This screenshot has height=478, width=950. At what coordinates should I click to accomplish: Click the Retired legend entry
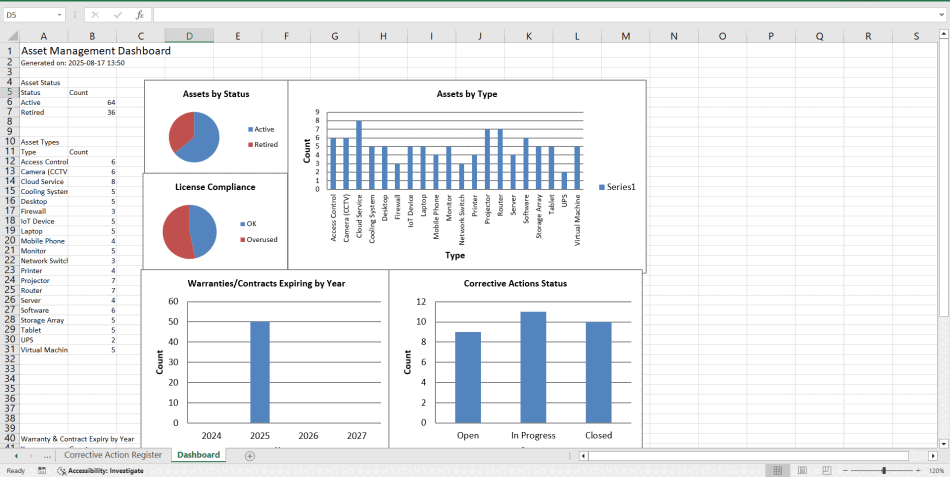point(263,145)
